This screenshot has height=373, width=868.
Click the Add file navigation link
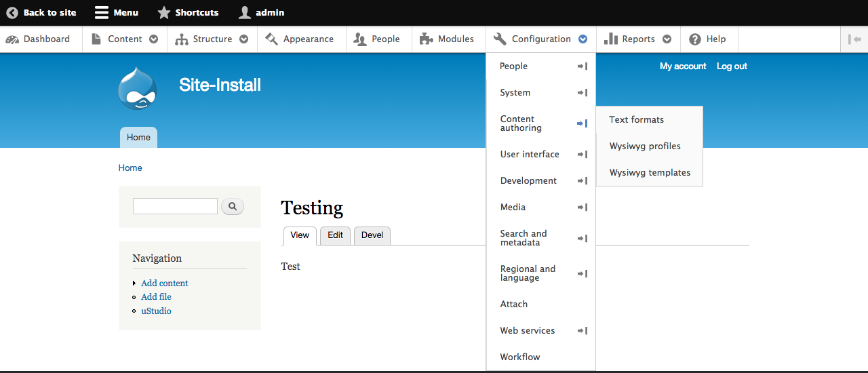pyautogui.click(x=156, y=297)
